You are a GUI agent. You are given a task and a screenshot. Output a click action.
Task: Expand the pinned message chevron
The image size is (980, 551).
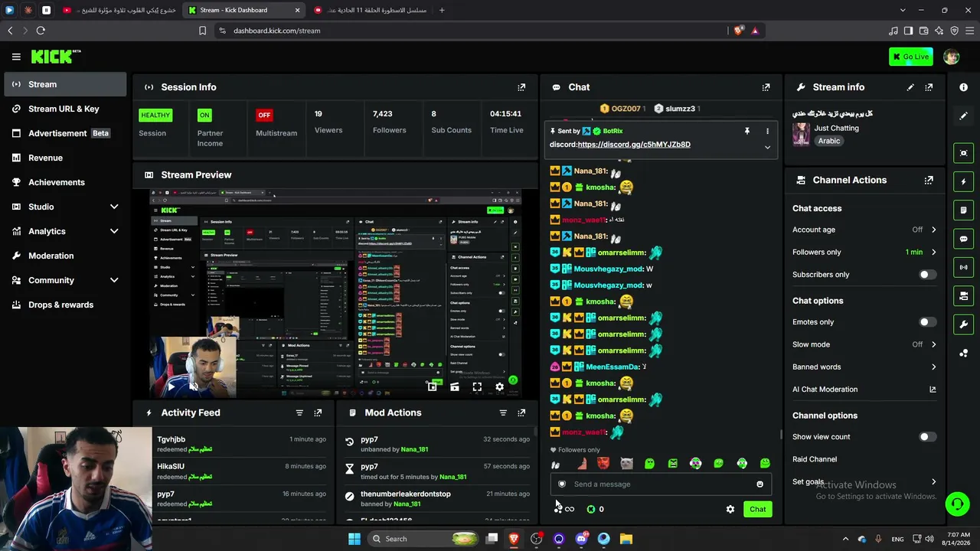pos(767,147)
